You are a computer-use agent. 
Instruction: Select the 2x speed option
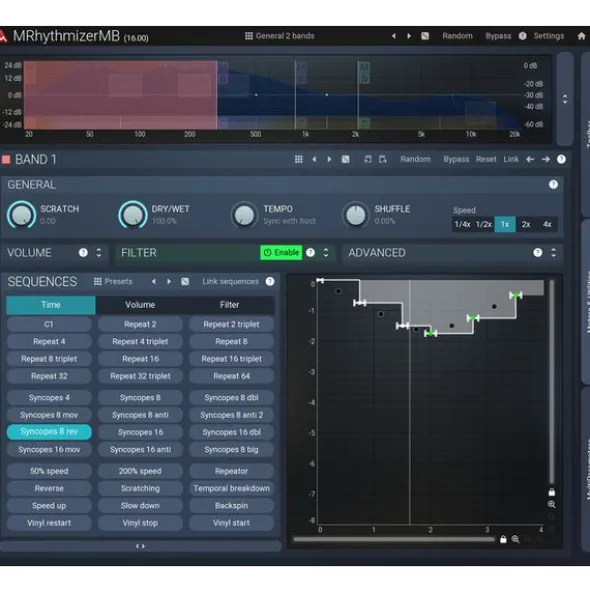tap(526, 225)
